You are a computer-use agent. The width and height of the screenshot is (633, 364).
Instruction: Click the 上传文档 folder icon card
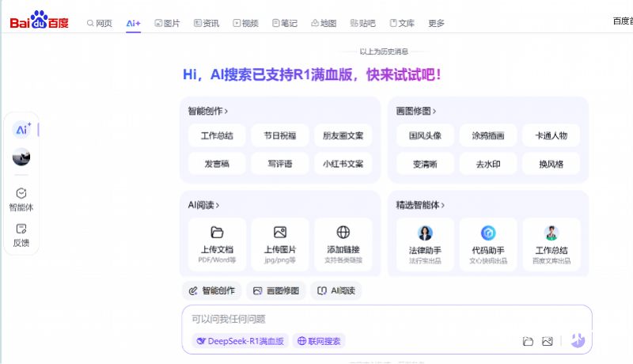coord(217,245)
